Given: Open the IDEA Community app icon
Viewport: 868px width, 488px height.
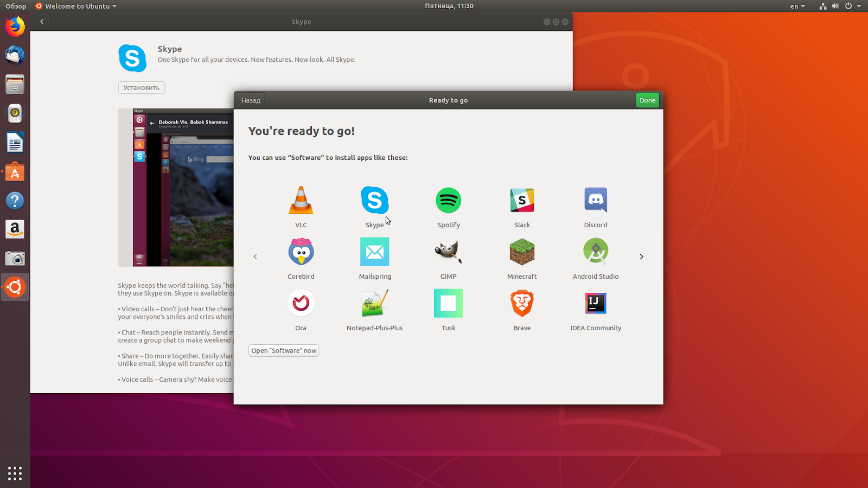Looking at the screenshot, I should tap(596, 303).
